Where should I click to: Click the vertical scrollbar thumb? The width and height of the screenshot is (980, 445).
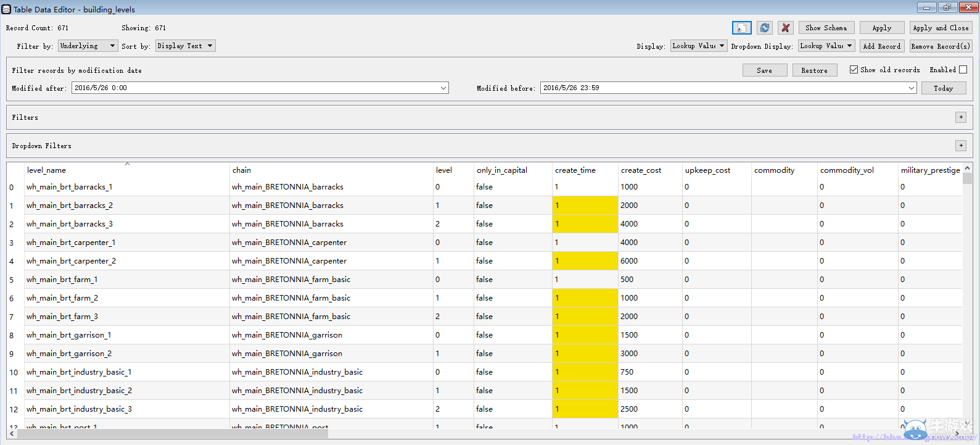click(967, 178)
